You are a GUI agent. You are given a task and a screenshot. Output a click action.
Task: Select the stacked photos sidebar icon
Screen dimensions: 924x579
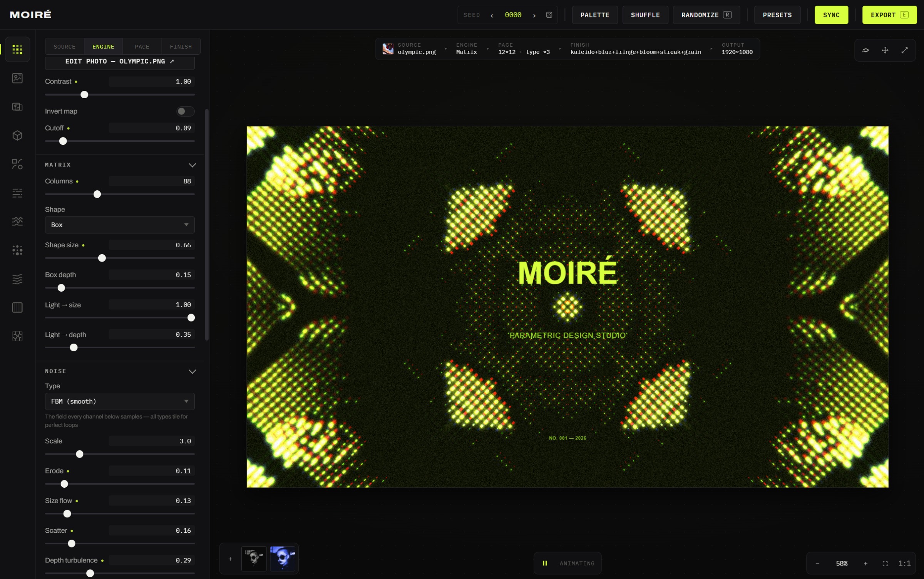[17, 107]
